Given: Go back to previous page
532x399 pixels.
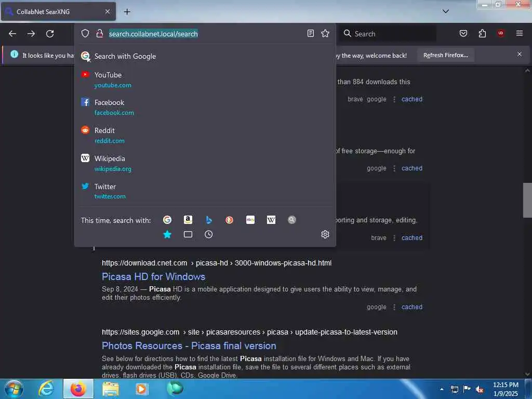Looking at the screenshot, I should pos(12,34).
